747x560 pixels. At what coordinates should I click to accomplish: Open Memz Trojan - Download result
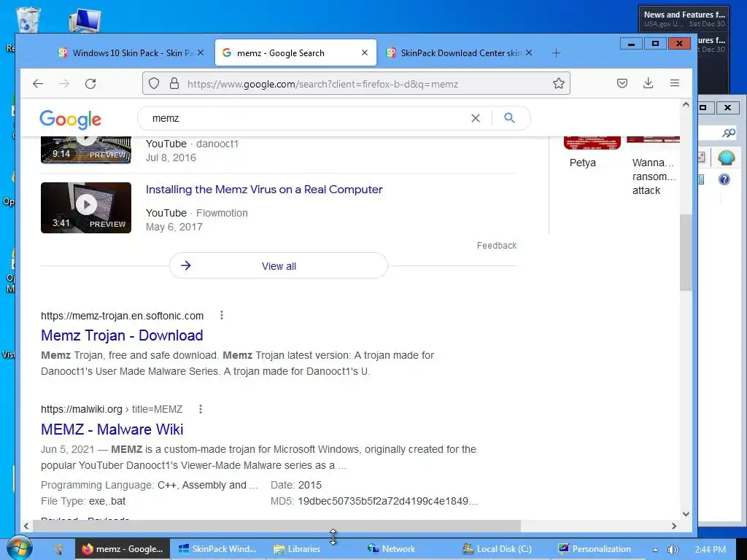pos(122,335)
